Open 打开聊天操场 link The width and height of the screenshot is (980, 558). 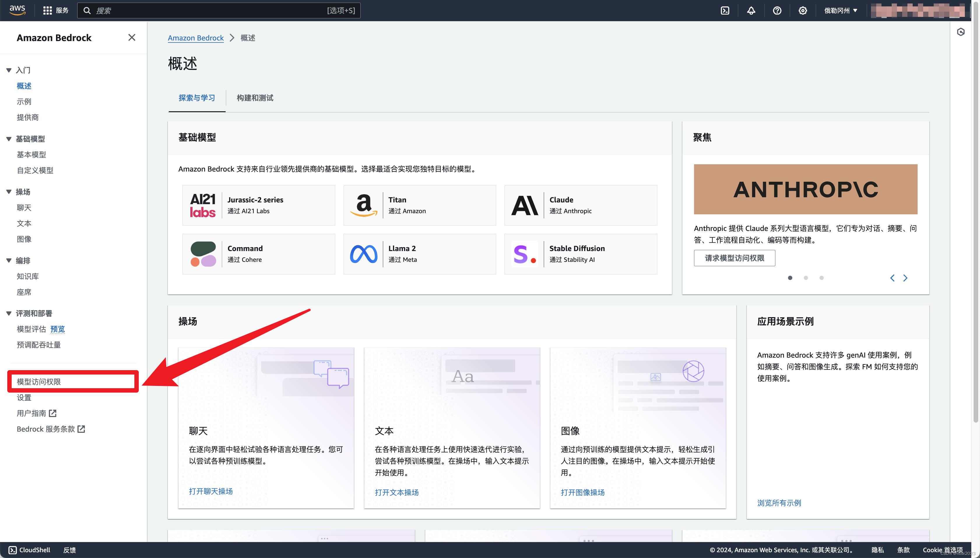211,491
